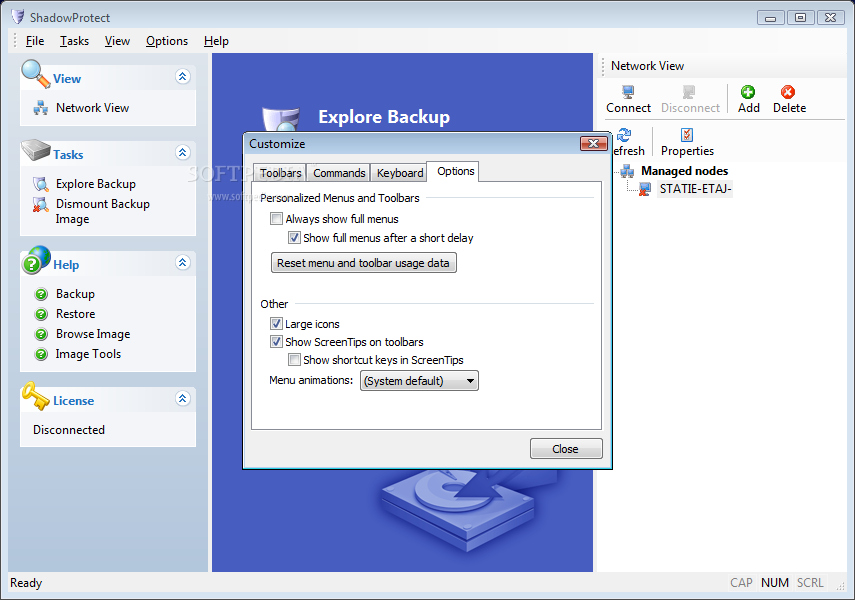Click the Network View sidebar icon
Image resolution: width=855 pixels, height=600 pixels.
[x=41, y=108]
